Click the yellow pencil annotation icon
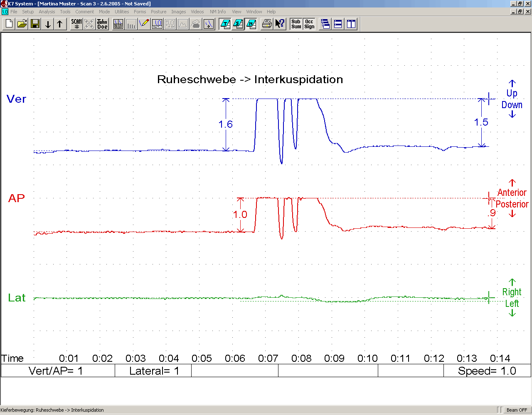 [x=144, y=24]
